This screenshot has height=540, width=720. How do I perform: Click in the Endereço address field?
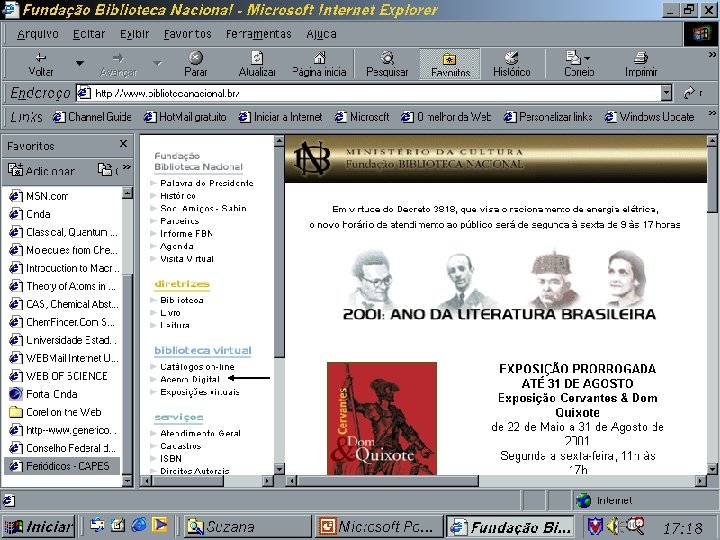pyautogui.click(x=369, y=93)
